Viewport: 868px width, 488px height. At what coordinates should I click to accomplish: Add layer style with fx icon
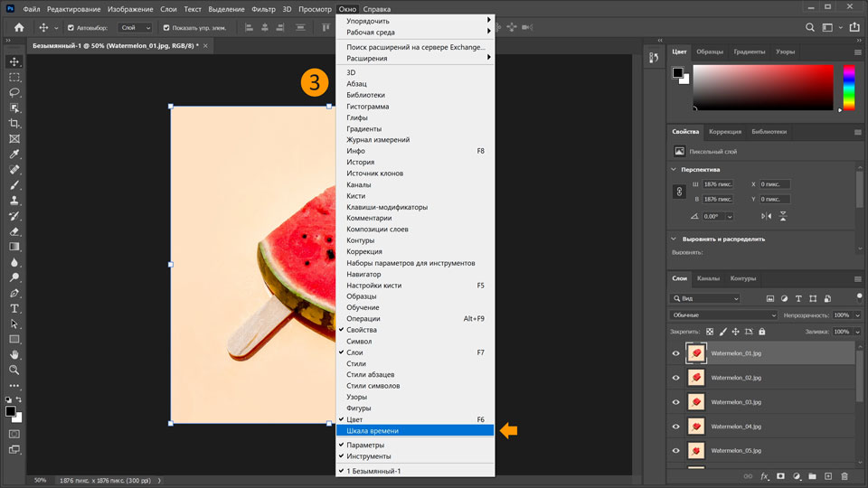[765, 476]
